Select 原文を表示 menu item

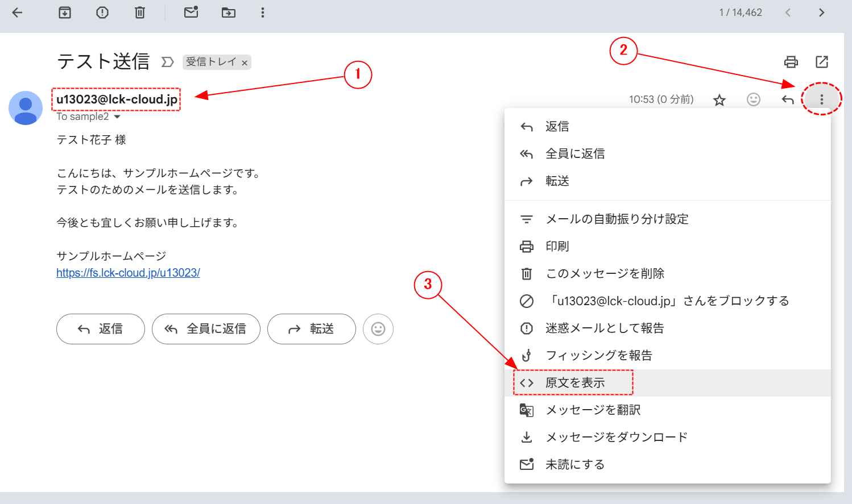pos(668,383)
